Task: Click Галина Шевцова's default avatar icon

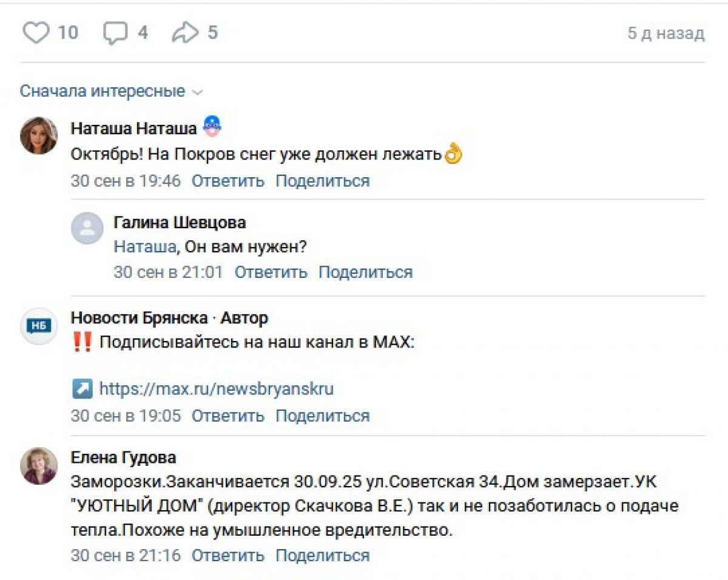Action: pos(87,228)
